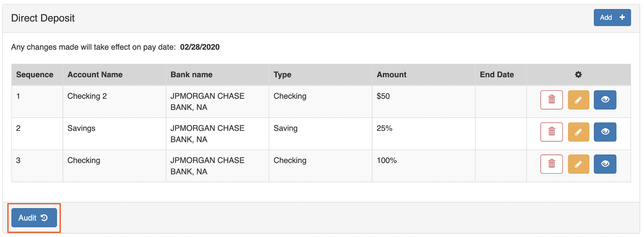The height and width of the screenshot is (237, 644).
Task: Click the Type column header
Action: pos(282,74)
